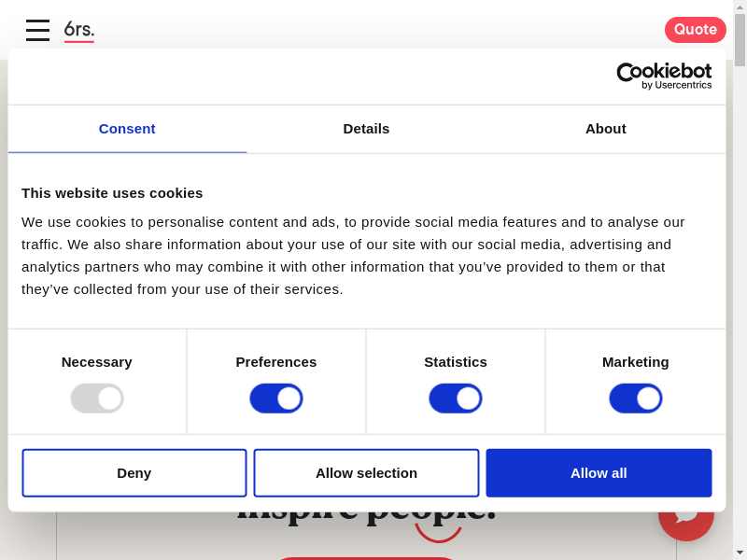Open the hamburger navigation menu

(x=37, y=30)
